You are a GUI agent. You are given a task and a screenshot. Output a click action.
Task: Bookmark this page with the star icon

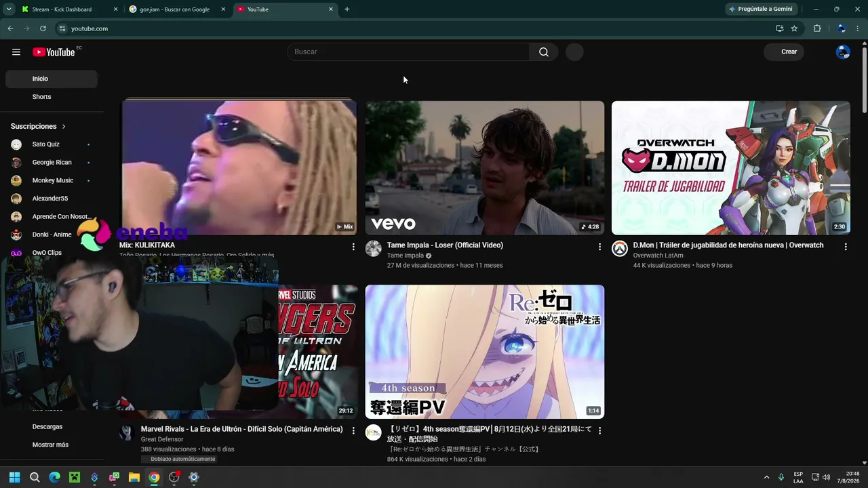click(794, 28)
